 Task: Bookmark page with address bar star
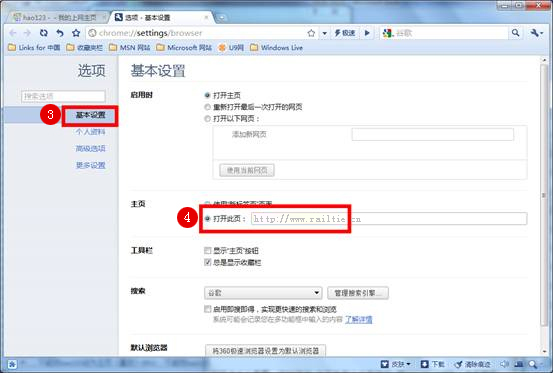tap(311, 33)
